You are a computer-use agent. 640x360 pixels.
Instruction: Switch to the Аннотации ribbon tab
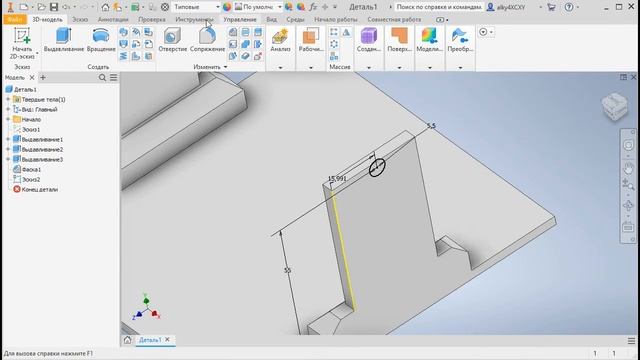[113, 19]
